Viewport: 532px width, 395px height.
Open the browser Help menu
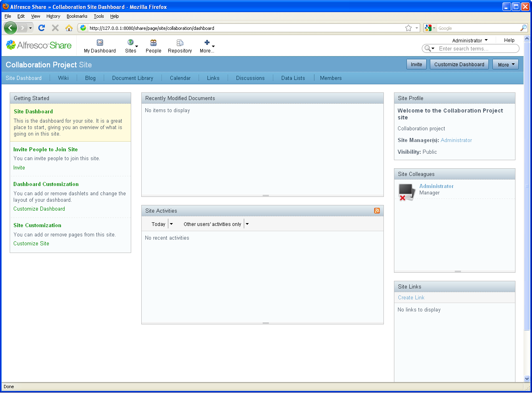[x=115, y=16]
